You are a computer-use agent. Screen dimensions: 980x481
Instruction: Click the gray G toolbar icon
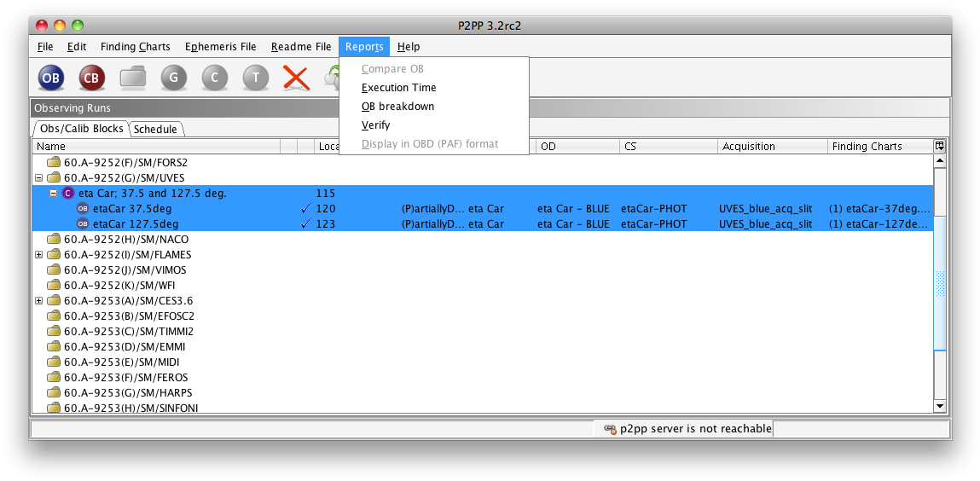pyautogui.click(x=173, y=78)
